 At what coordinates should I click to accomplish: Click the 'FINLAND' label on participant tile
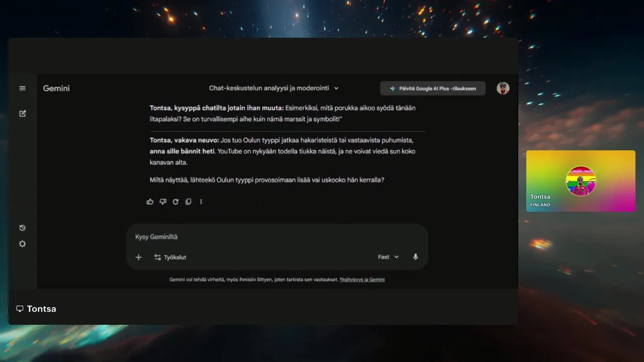(x=540, y=205)
